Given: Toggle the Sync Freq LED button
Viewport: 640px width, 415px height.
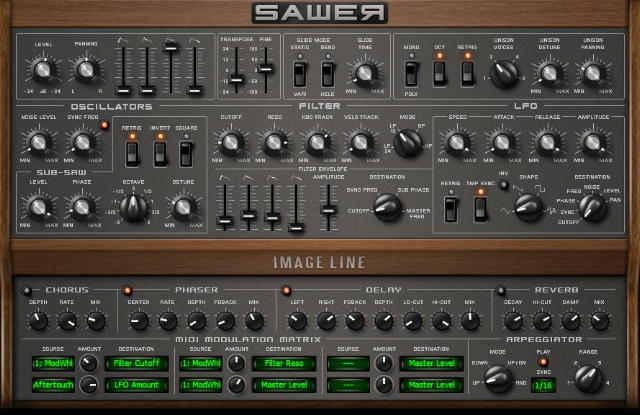Looking at the screenshot, I should click(x=104, y=125).
